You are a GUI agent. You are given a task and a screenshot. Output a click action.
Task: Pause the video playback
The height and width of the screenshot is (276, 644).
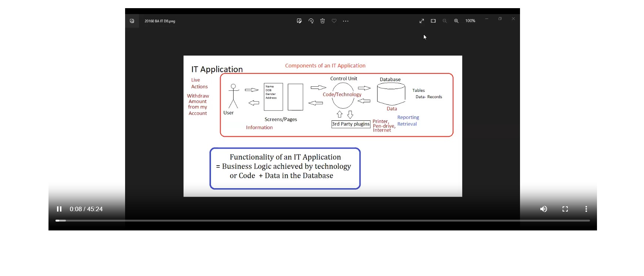pos(59,209)
